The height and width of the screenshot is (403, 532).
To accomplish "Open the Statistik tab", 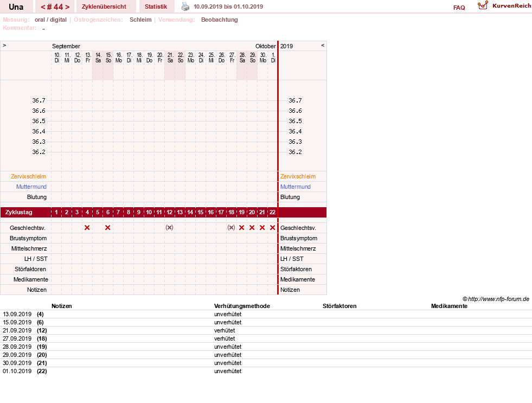I will [x=156, y=7].
